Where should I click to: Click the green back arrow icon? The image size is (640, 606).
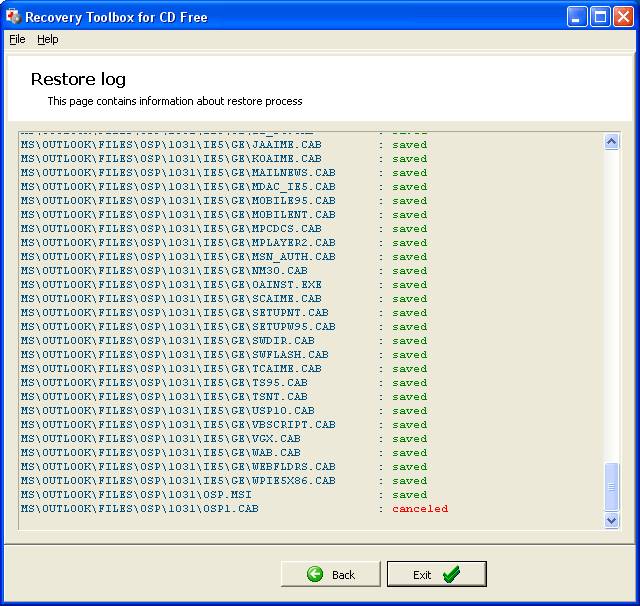click(315, 574)
